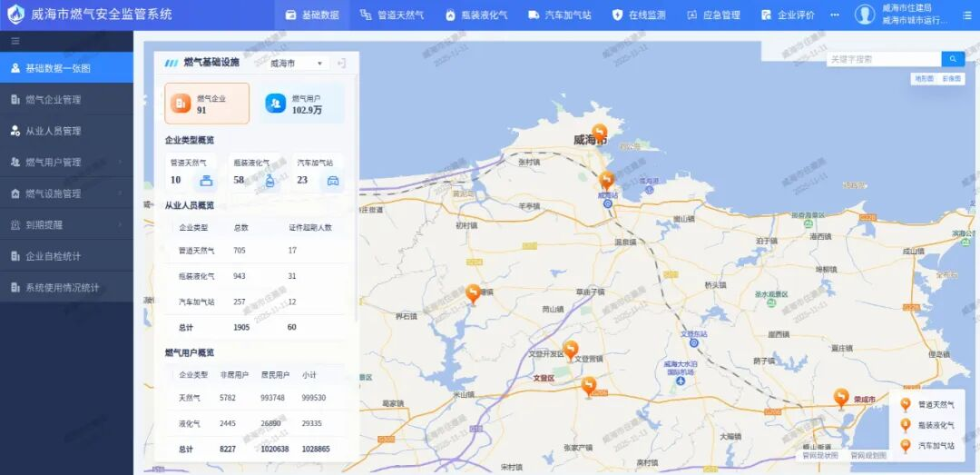Open the 在线监测 top menu
This screenshot has height=475, width=980.
click(639, 15)
